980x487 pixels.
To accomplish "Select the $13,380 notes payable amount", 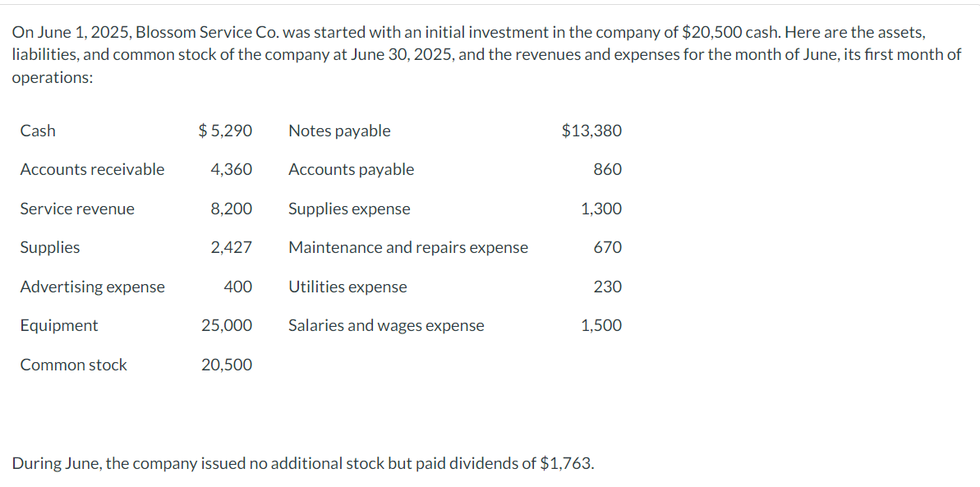I will tap(591, 131).
